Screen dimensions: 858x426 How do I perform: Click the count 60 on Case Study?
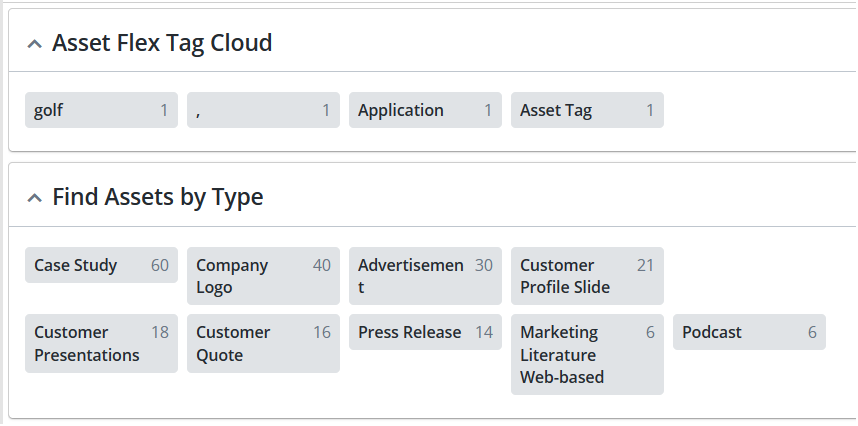[x=160, y=265]
